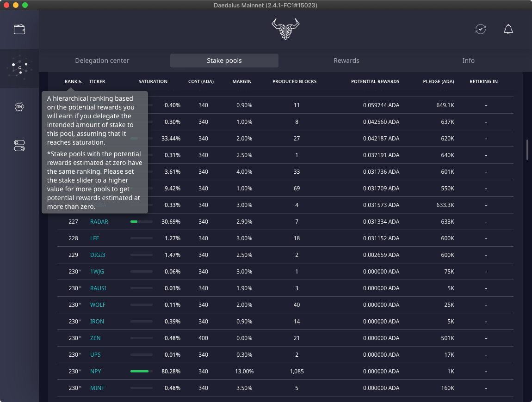This screenshot has width=532, height=402.
Task: Open the DIGI3 stake pool ticker
Action: pos(98,255)
